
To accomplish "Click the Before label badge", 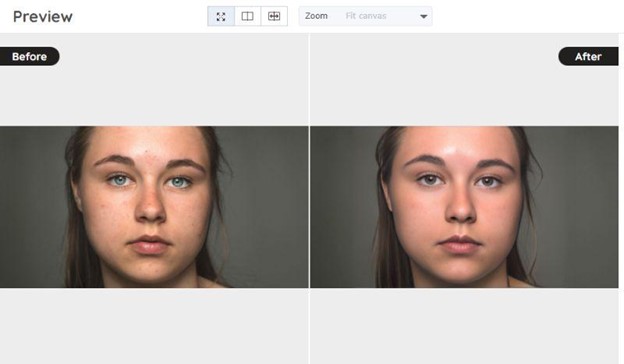I will pos(29,56).
